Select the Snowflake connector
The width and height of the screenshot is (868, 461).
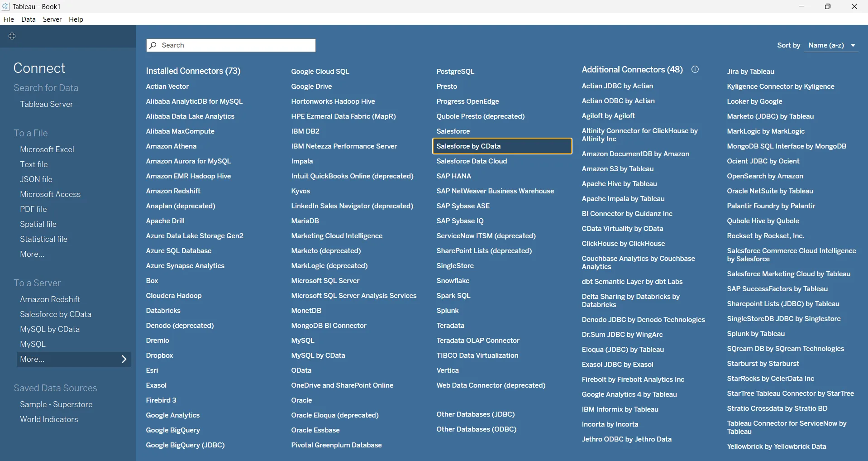[453, 281]
